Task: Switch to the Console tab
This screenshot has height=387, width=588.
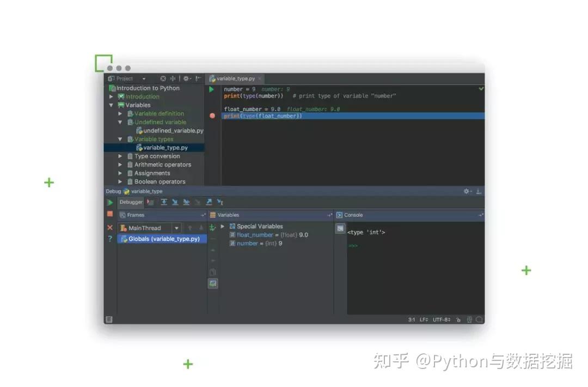Action: tap(353, 214)
